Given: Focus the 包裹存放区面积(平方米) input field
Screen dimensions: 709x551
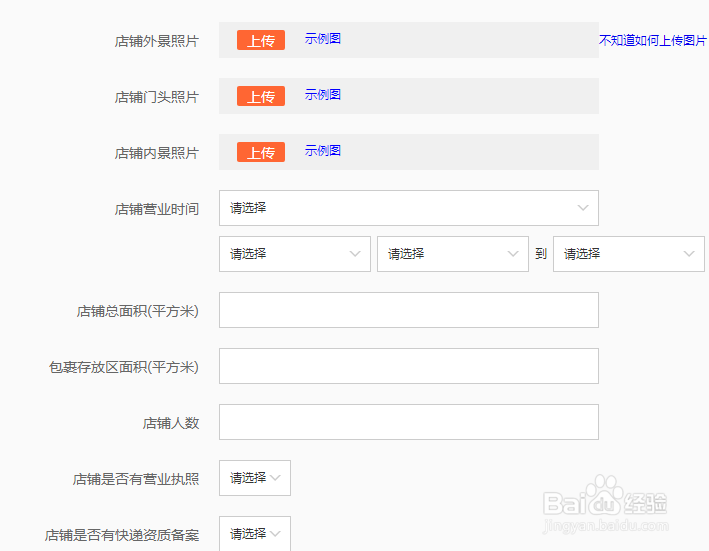Looking at the screenshot, I should [409, 366].
